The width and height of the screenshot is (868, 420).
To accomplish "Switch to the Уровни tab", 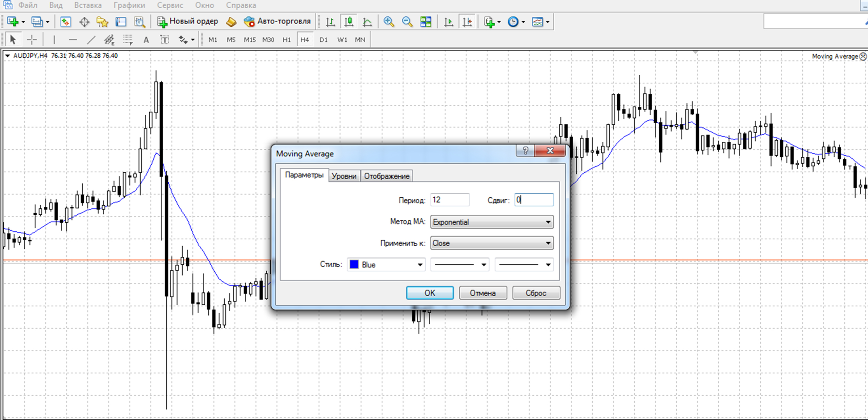I will point(344,176).
